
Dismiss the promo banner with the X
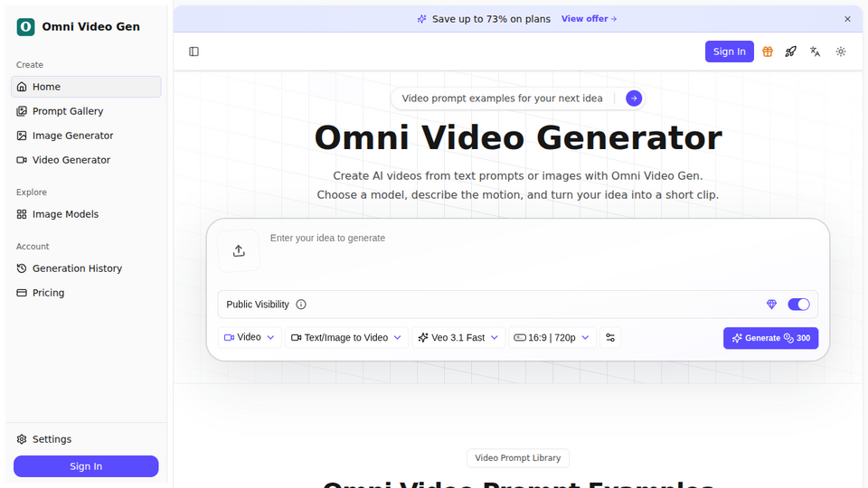click(847, 19)
